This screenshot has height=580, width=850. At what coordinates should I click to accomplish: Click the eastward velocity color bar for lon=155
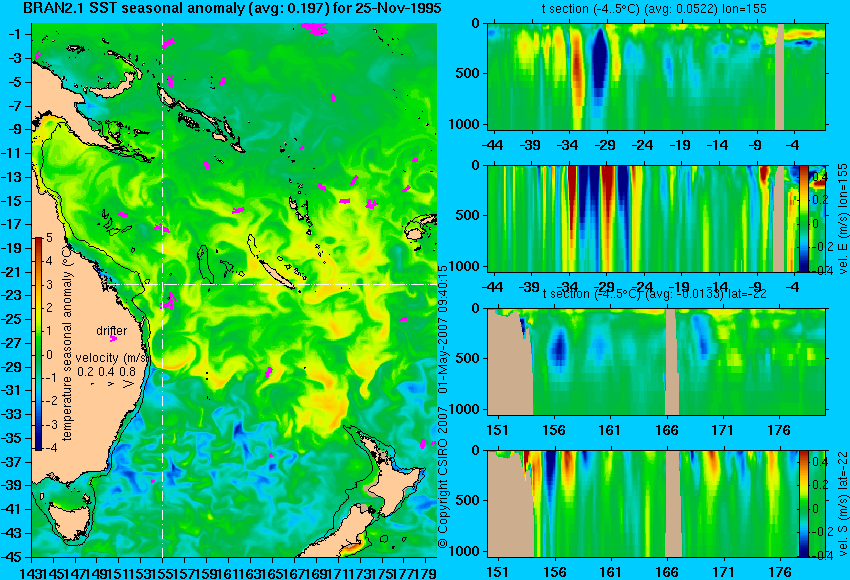pos(804,218)
